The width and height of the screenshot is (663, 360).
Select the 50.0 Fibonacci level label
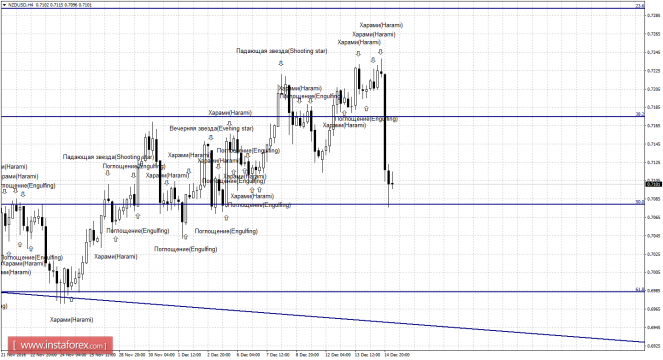(x=640, y=202)
